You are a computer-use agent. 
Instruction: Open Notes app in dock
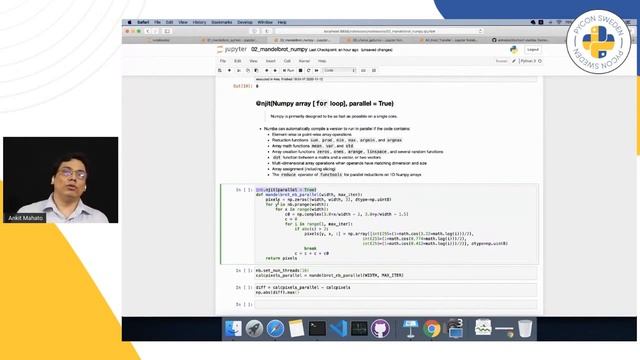tap(296, 329)
